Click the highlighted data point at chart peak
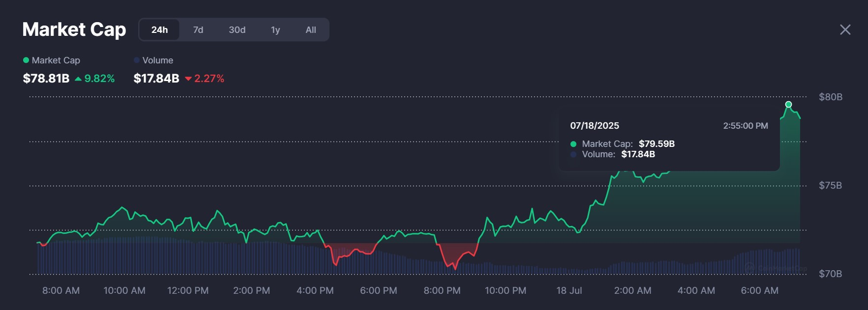 (x=788, y=104)
